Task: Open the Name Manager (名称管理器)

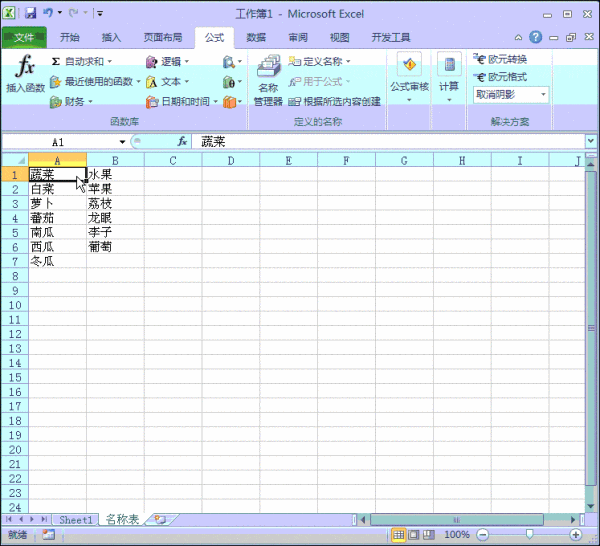Action: (x=268, y=80)
